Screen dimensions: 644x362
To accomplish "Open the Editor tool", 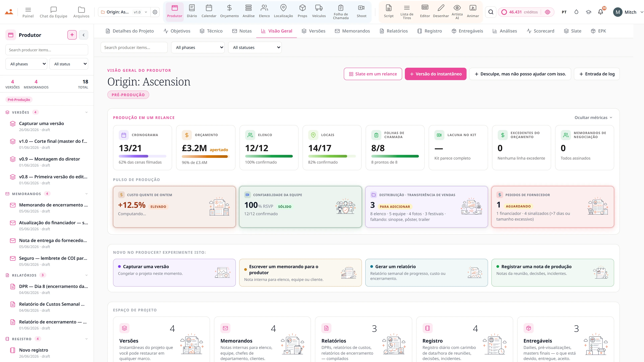I will click(425, 12).
